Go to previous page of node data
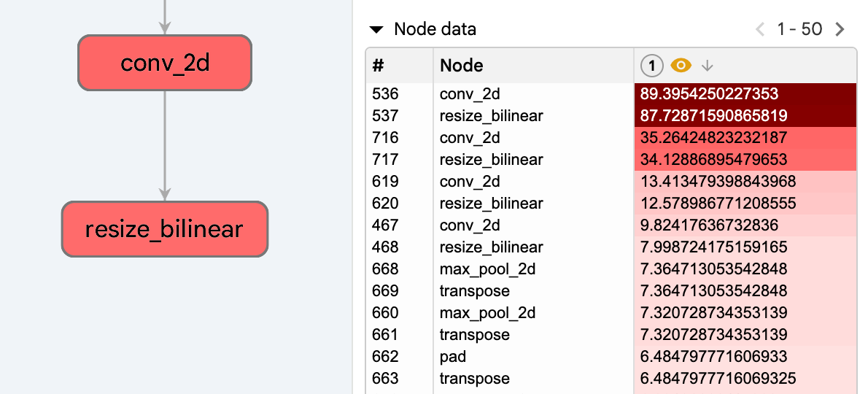Viewport: 868px width, 394px height. click(x=760, y=30)
